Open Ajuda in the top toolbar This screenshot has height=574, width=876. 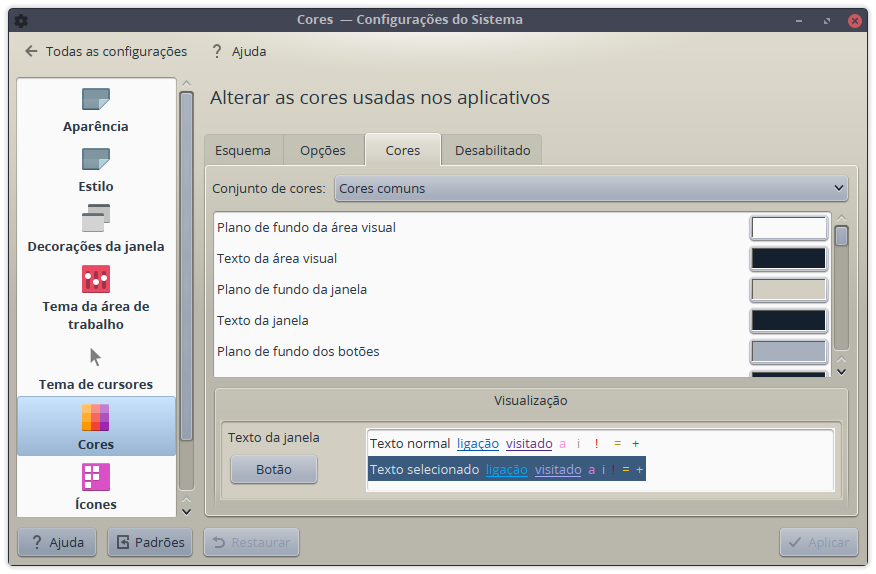coord(239,51)
